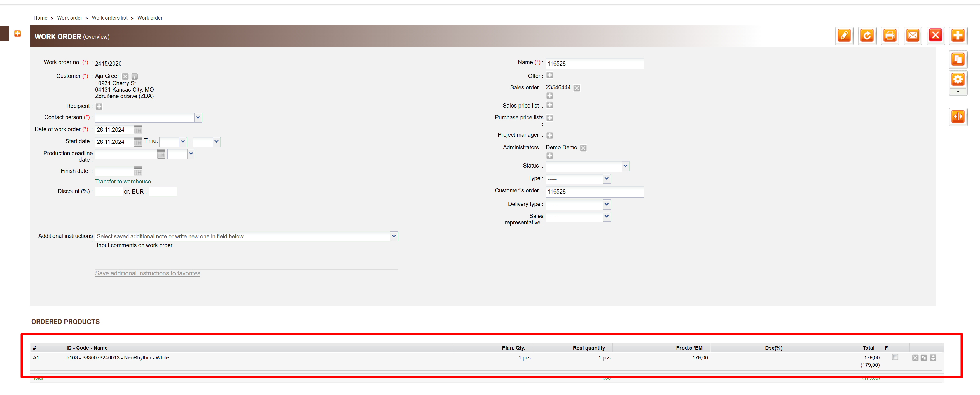Open calendar picker for Finish date

[138, 171]
